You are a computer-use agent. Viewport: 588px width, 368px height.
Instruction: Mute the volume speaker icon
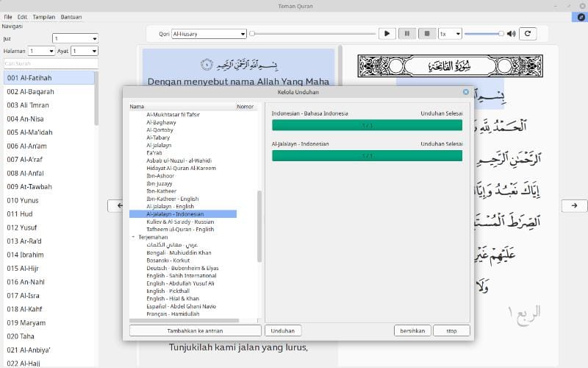tap(511, 34)
